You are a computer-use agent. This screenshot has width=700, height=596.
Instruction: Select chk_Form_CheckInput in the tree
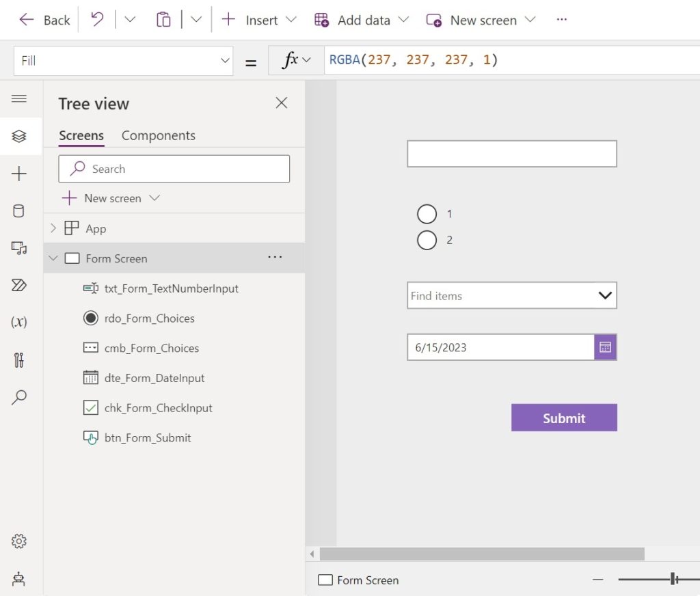(x=158, y=408)
